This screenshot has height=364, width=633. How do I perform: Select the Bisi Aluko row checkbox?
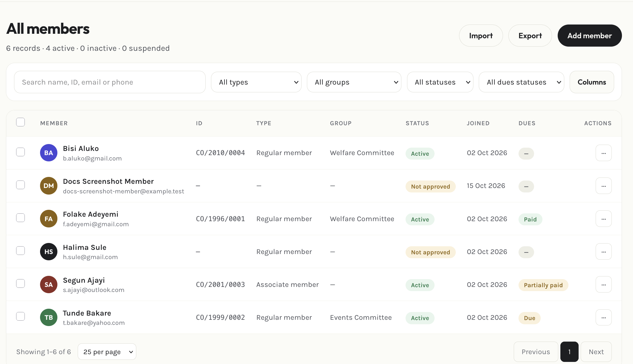20,152
